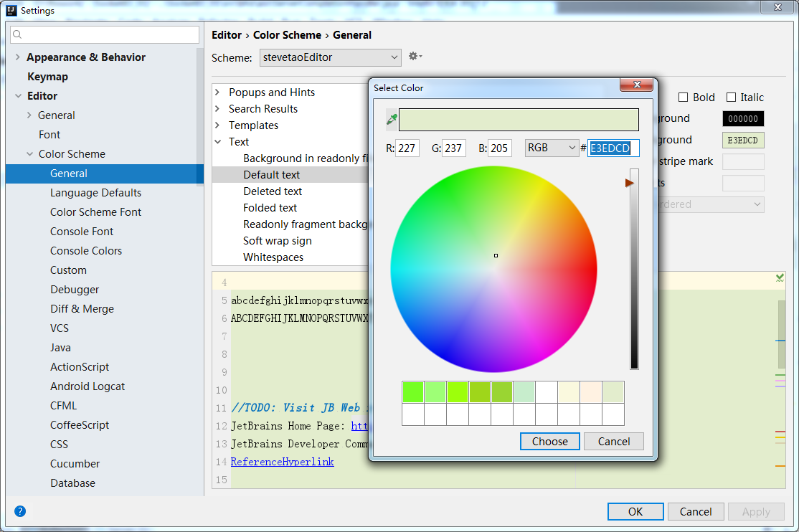The width and height of the screenshot is (799, 532).
Task: Open Console Colors page
Action: point(86,251)
